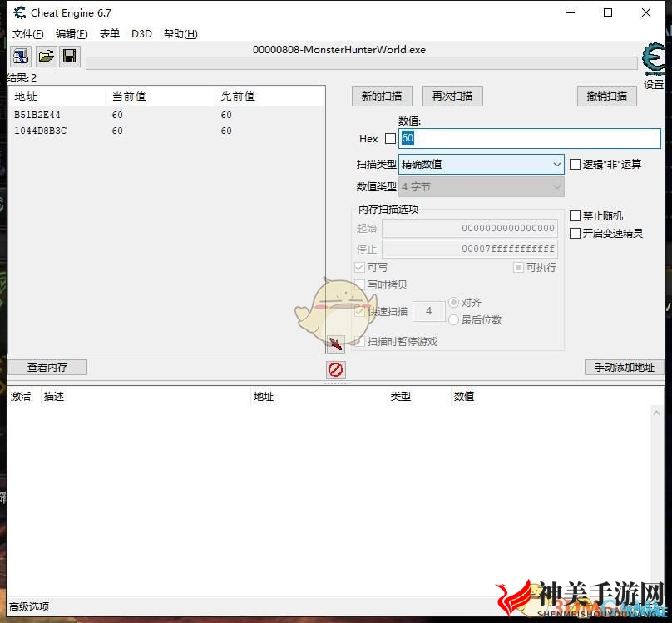Click the red clear-list circle icon
The width and height of the screenshot is (672, 623).
(335, 369)
